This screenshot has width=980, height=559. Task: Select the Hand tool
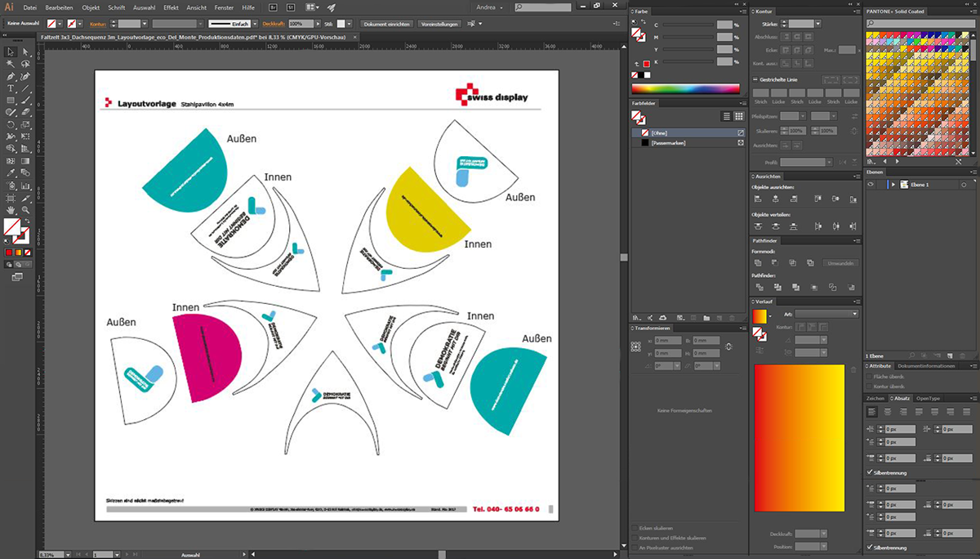[x=11, y=209]
